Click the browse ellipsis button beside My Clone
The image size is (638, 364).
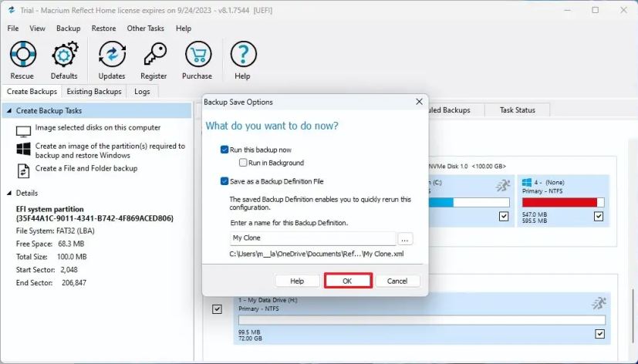[x=405, y=239]
